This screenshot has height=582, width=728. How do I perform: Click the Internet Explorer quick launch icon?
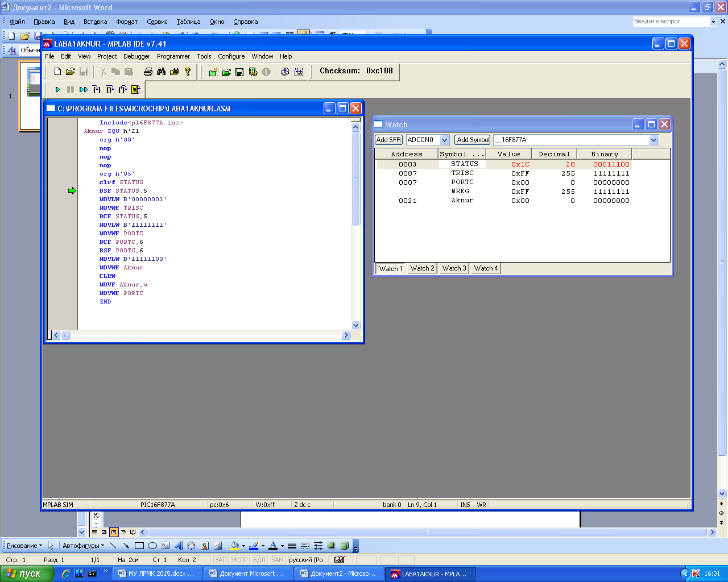66,573
